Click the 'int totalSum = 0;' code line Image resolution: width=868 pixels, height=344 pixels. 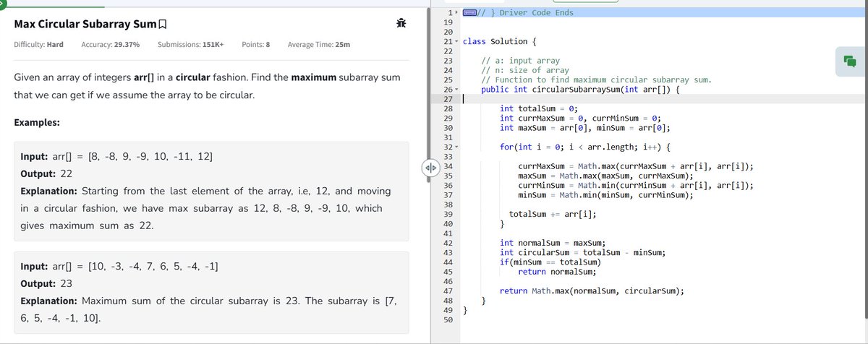pyautogui.click(x=539, y=108)
